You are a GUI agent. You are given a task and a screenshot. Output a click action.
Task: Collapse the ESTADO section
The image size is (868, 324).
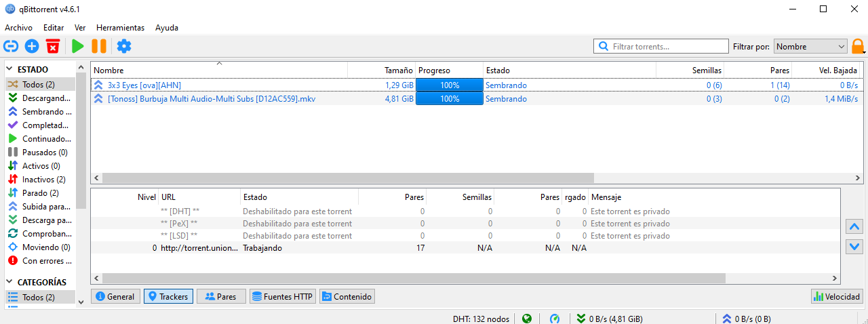[x=11, y=69]
